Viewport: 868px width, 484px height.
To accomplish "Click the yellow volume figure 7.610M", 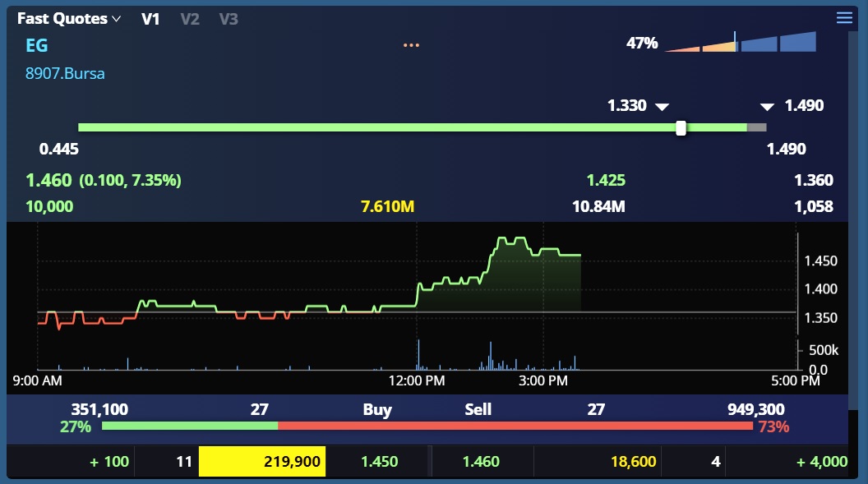I will [386, 207].
